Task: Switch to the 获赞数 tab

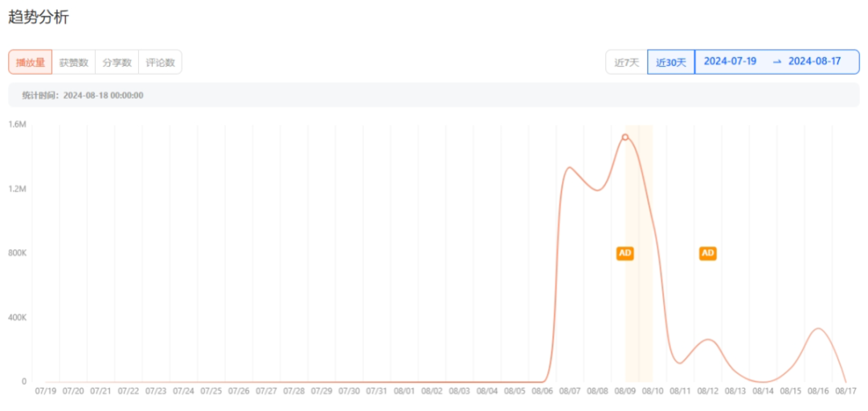Action: [74, 63]
